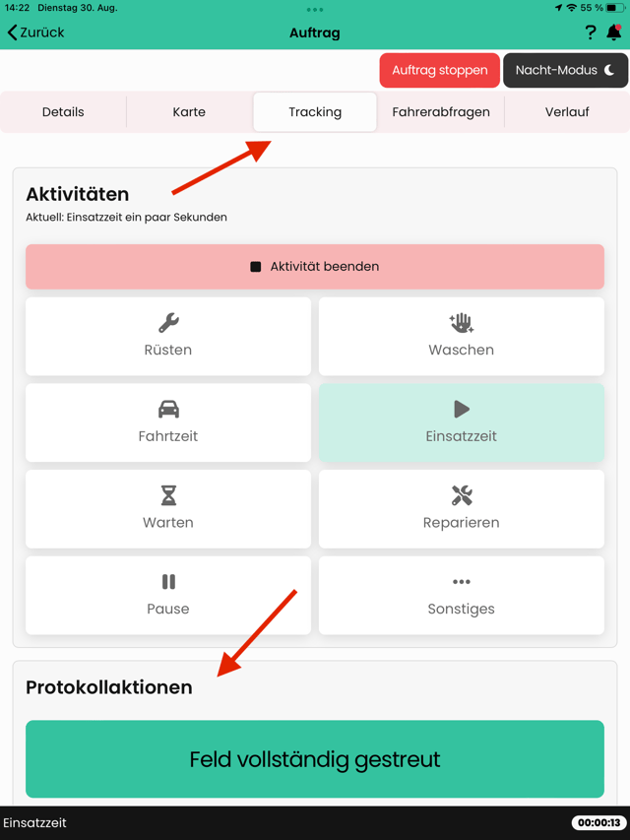The image size is (630, 840).
Task: Switch to the Fahrerabfragen tab
Action: (x=441, y=112)
